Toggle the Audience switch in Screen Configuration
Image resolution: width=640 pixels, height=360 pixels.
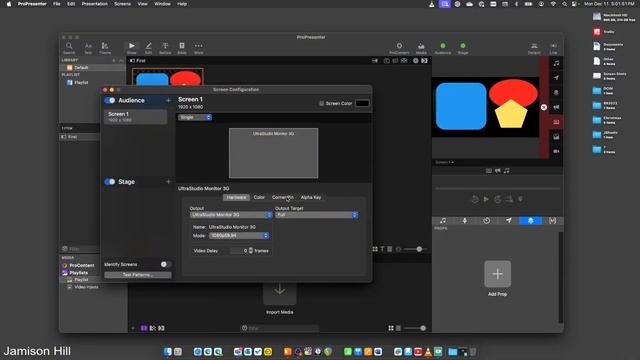pyautogui.click(x=110, y=100)
